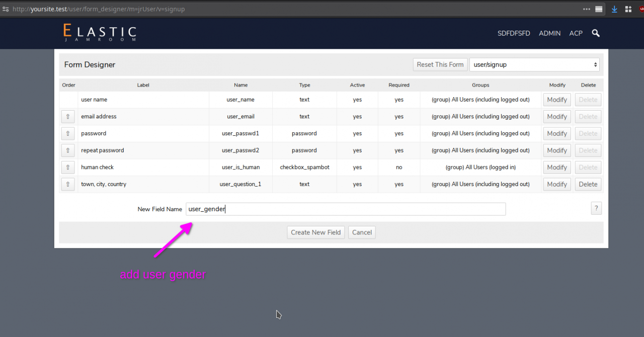Open the ADMIN menu item
The image size is (644, 337).
(549, 33)
